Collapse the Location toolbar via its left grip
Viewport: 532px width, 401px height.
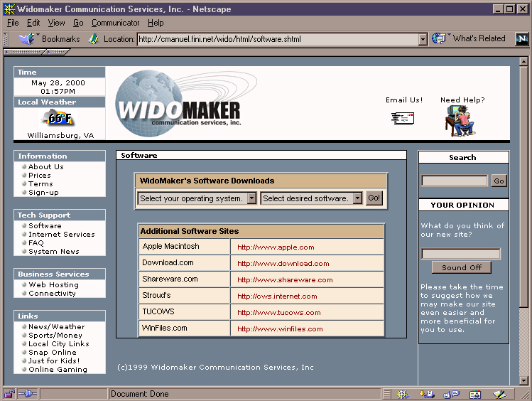6,38
